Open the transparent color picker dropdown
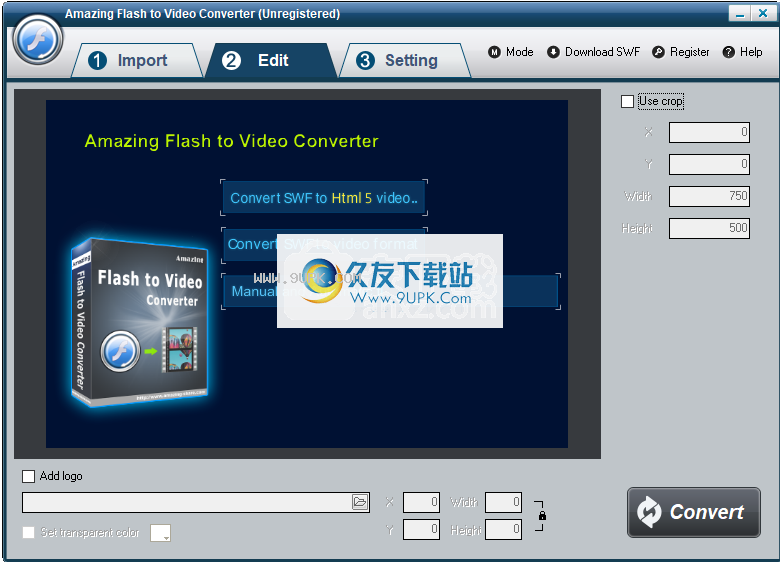 click(160, 533)
